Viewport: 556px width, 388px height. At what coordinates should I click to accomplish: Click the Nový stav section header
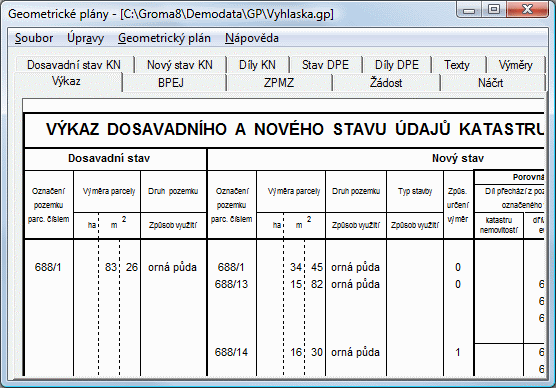(x=458, y=158)
